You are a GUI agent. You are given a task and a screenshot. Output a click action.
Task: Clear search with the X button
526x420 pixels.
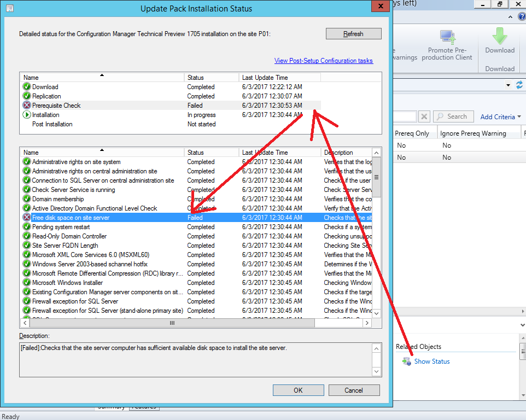click(x=424, y=116)
